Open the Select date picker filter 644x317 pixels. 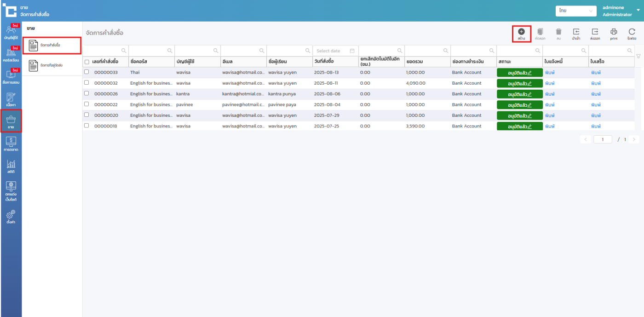335,51
